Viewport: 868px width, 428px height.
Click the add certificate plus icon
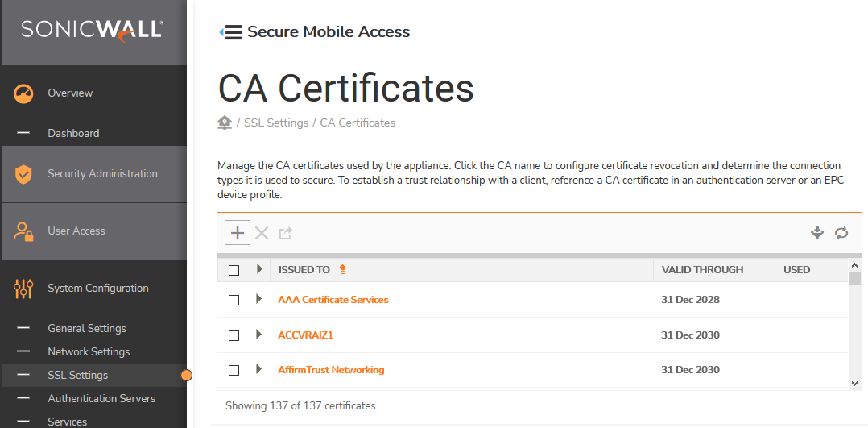(238, 233)
